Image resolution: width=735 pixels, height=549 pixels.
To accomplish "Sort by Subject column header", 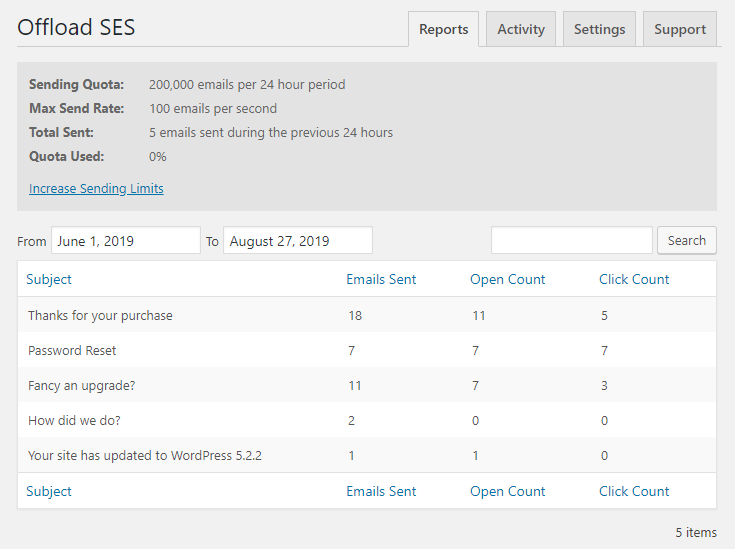I will [x=49, y=279].
